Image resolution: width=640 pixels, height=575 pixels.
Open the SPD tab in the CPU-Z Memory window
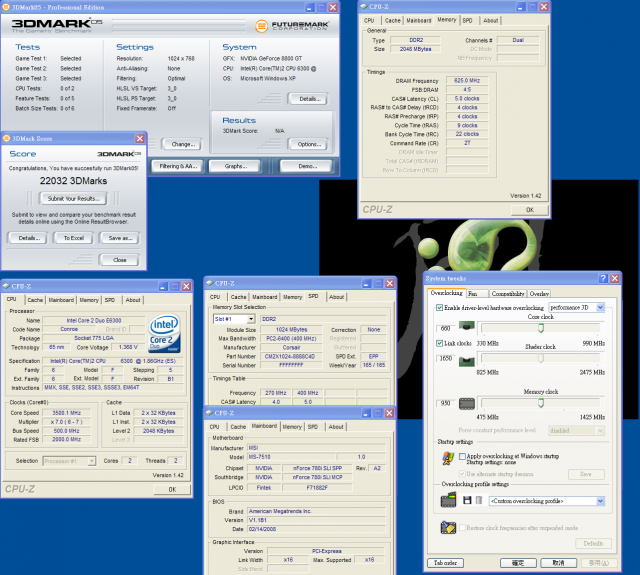tap(468, 20)
